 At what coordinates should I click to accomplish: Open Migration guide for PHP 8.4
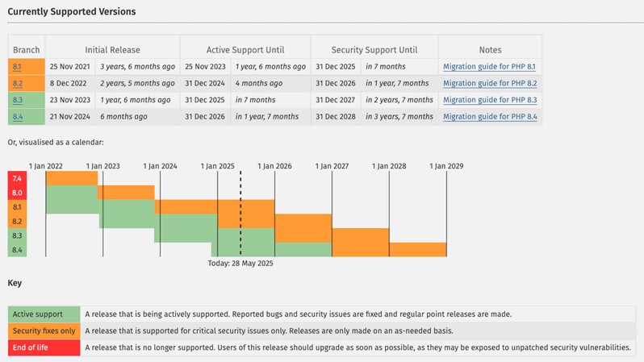tap(490, 117)
